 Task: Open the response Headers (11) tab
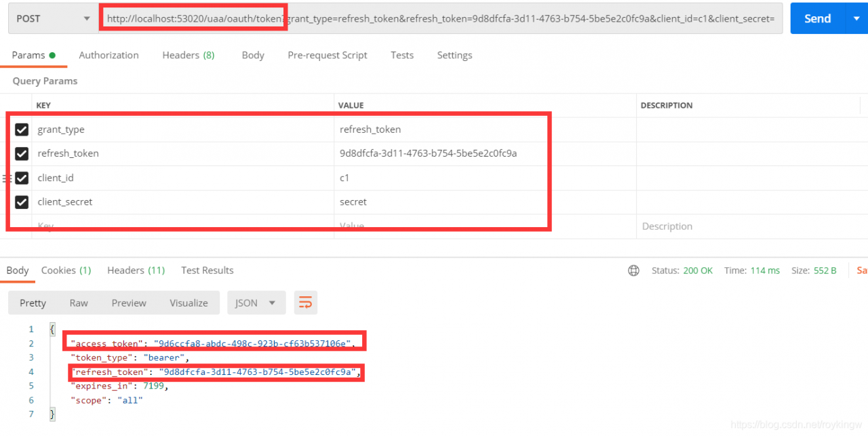[136, 270]
